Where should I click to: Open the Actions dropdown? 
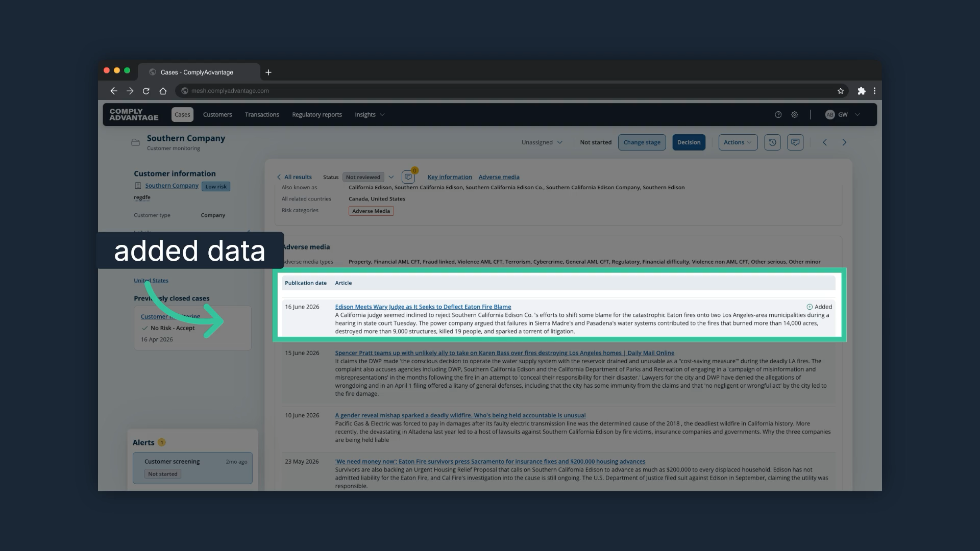click(738, 142)
